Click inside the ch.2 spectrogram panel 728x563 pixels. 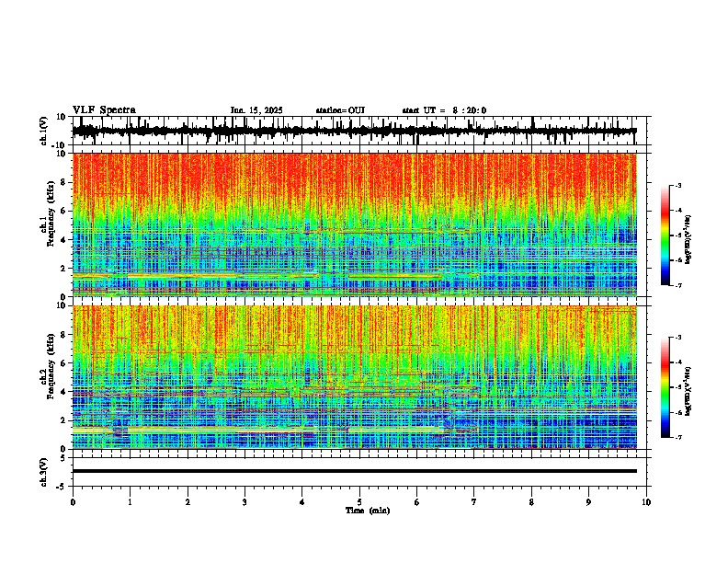(354, 377)
